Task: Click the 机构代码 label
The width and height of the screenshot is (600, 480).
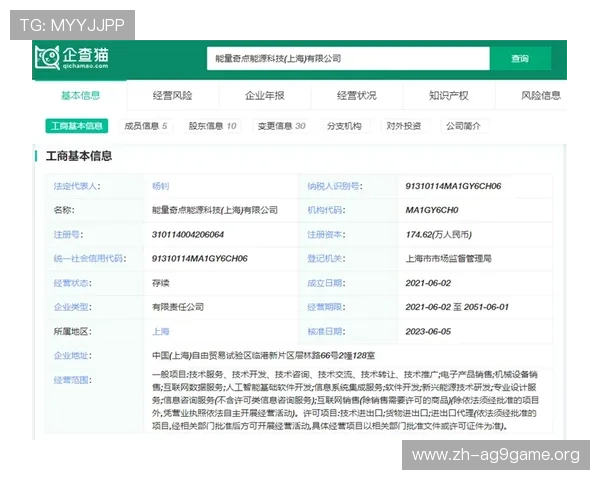Action: tap(326, 210)
